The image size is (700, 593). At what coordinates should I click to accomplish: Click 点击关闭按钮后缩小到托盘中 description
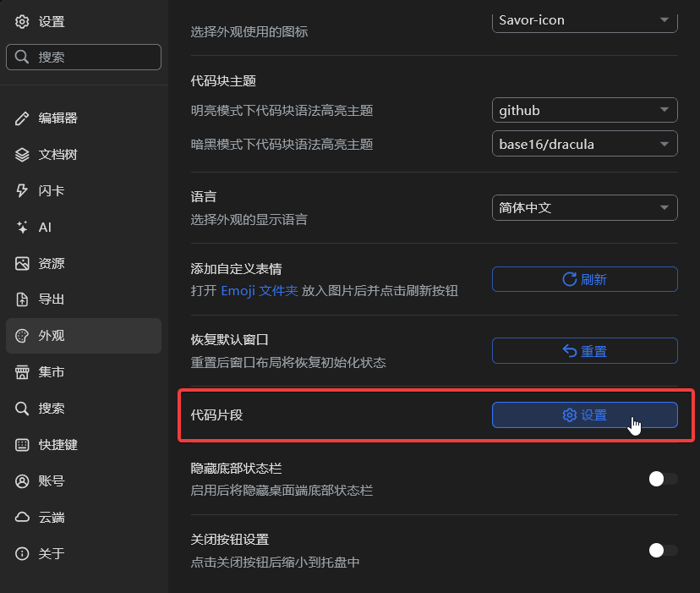tap(275, 563)
